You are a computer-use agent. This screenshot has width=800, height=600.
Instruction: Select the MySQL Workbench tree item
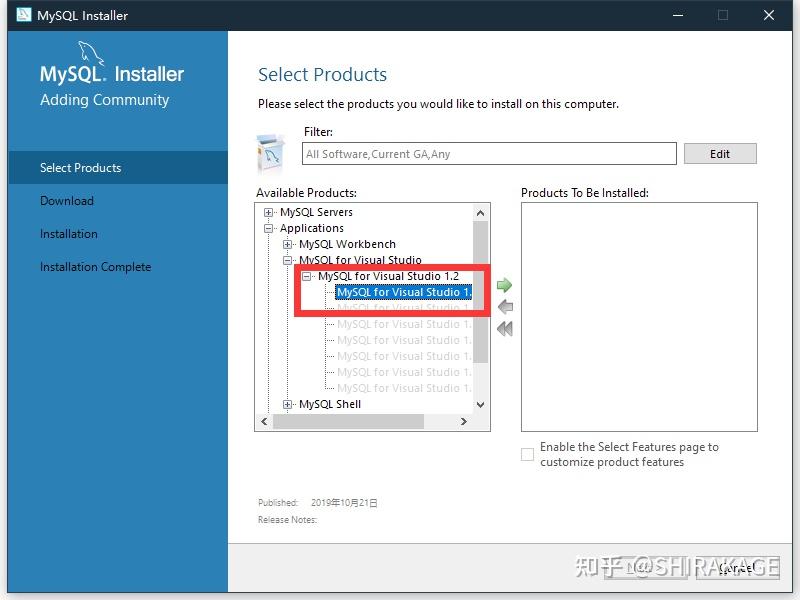347,244
